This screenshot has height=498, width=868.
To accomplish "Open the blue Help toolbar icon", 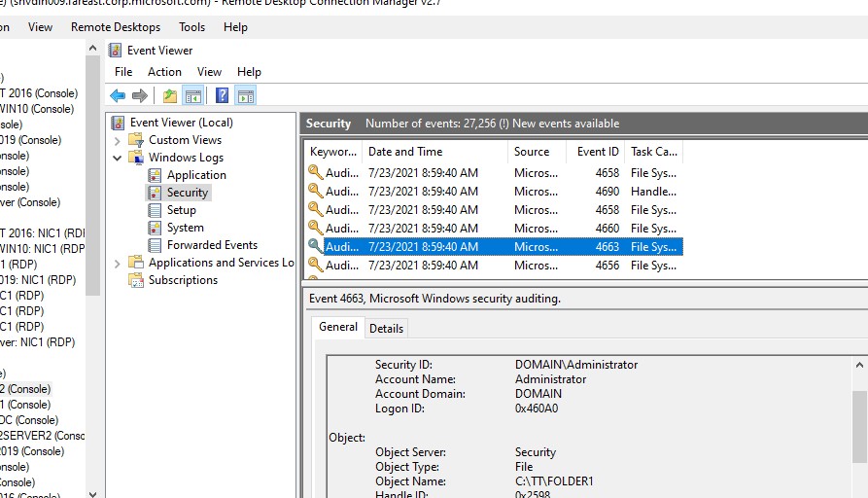I will point(222,95).
